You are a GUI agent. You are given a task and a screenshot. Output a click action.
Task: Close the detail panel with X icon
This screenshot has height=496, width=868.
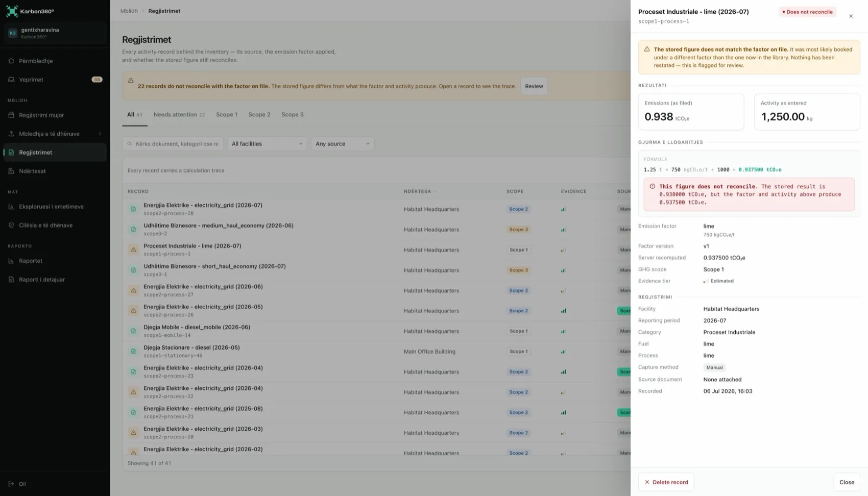[851, 16]
